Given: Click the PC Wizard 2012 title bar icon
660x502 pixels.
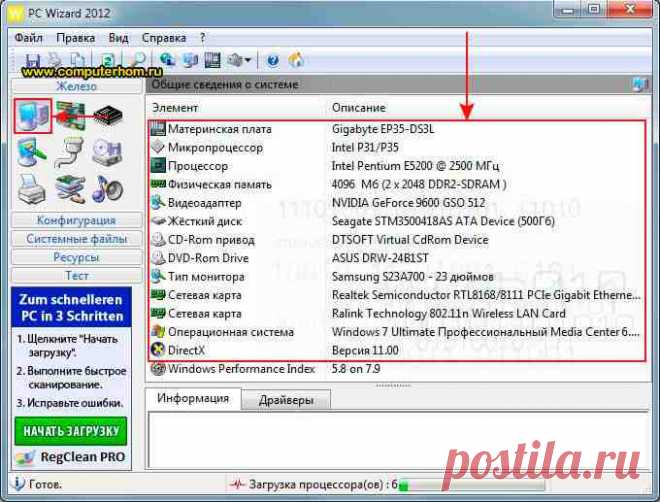Looking at the screenshot, I should (x=16, y=13).
